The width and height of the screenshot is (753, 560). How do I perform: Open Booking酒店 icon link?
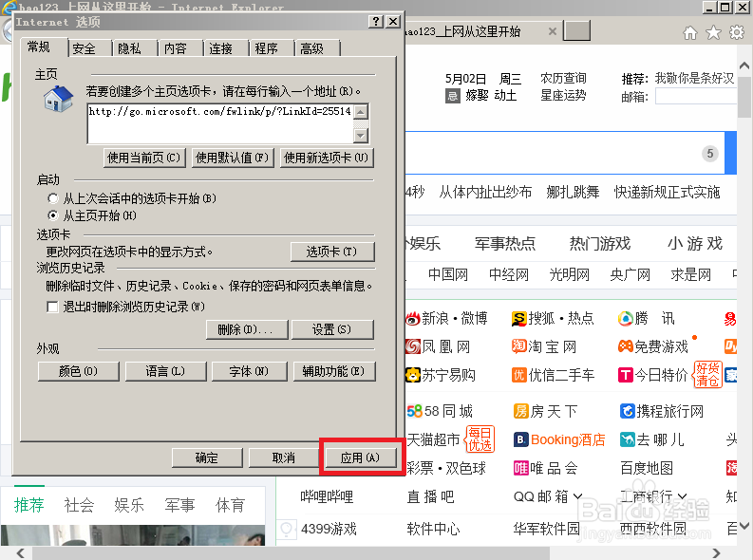coord(520,439)
